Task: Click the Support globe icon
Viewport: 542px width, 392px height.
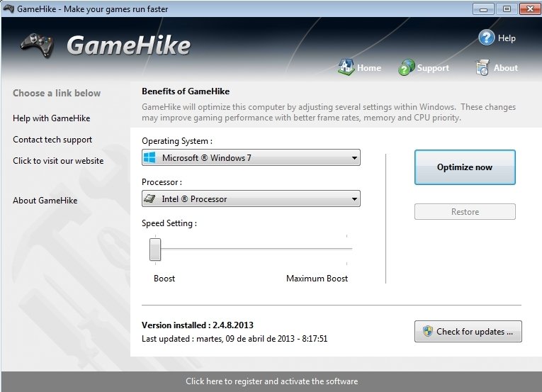Action: pos(407,67)
